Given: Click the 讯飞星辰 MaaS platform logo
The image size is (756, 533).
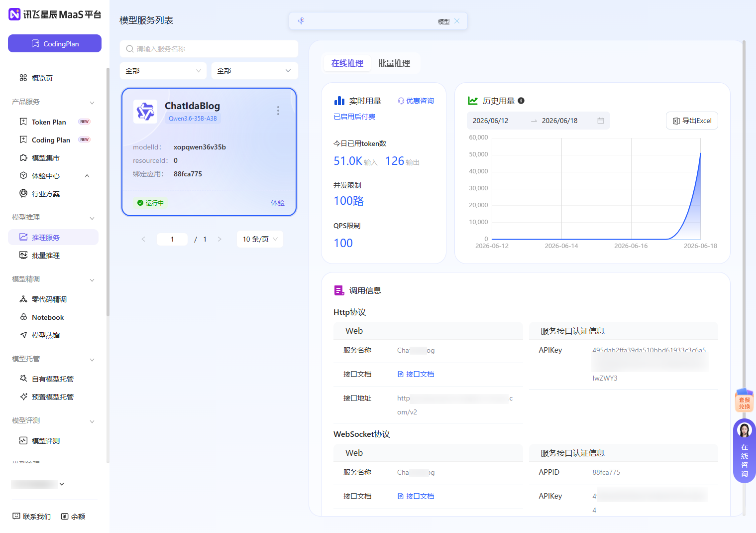Looking at the screenshot, I should [x=55, y=14].
